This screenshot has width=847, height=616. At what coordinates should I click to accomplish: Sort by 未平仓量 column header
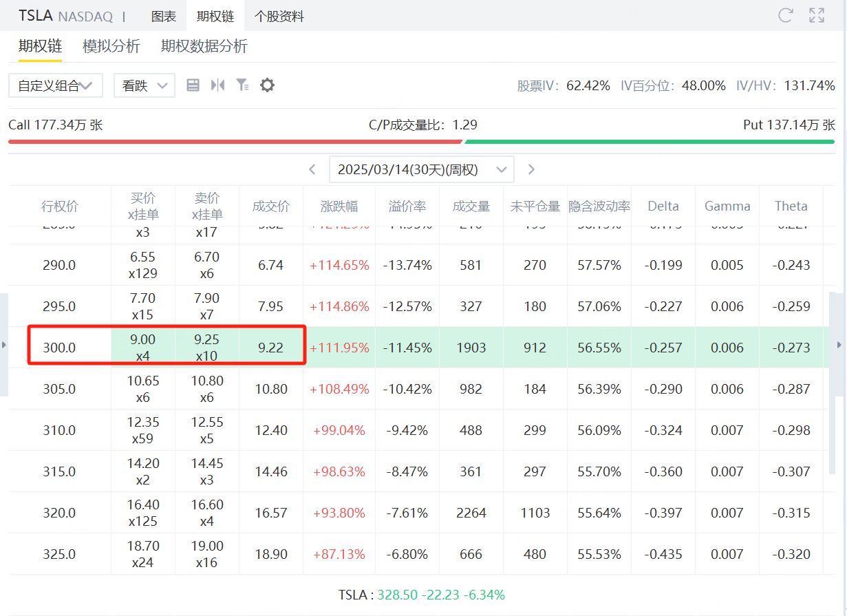click(535, 206)
